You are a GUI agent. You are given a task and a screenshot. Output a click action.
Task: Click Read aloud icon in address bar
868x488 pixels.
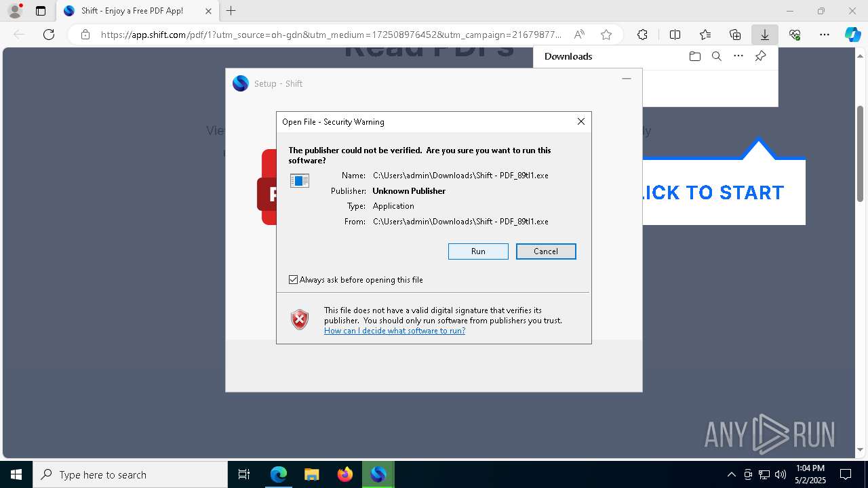coord(579,35)
